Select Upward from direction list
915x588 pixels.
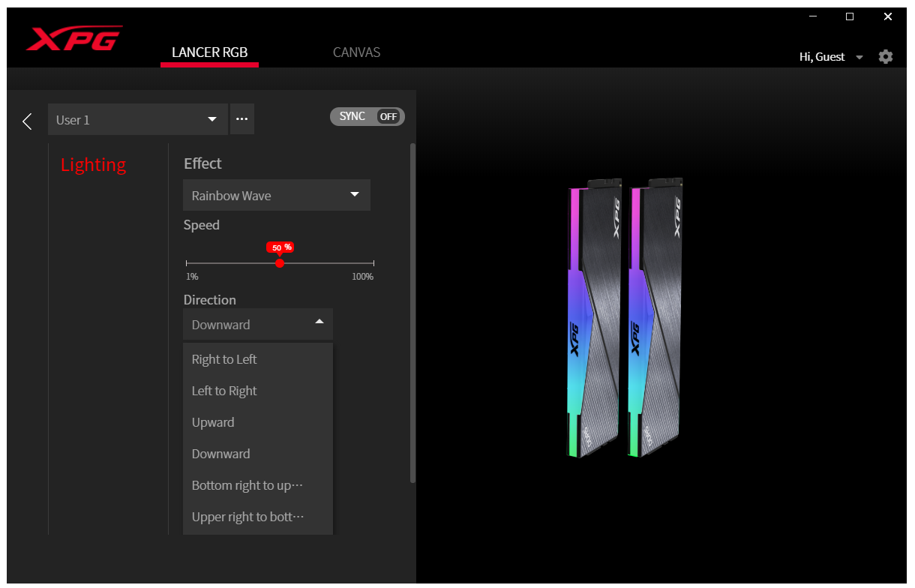click(258, 422)
